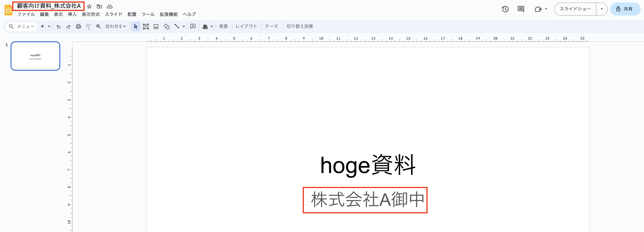Select the shape insertion tool
Viewport: 644px width, 232px height.
167,26
